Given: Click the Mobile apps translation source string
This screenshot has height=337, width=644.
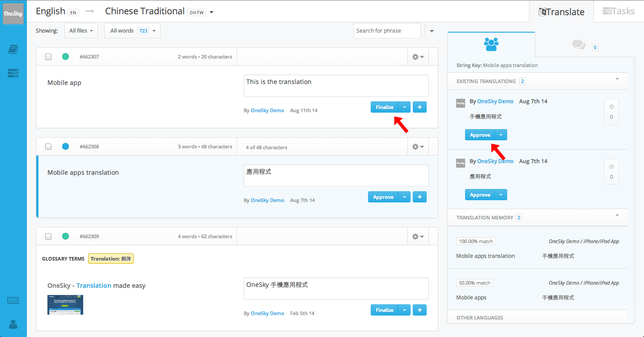Looking at the screenshot, I should tap(83, 173).
